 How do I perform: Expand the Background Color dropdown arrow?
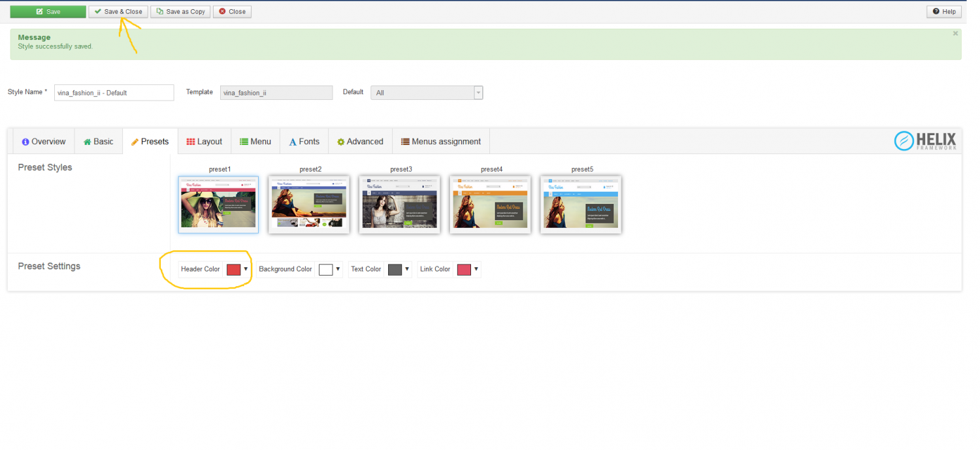tap(338, 269)
